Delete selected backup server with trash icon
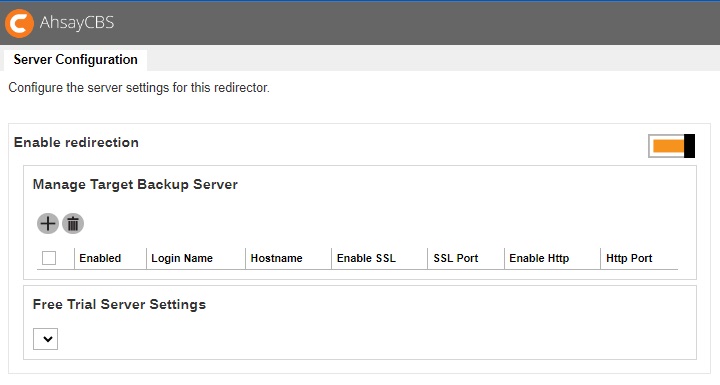720x385 pixels. click(x=73, y=224)
